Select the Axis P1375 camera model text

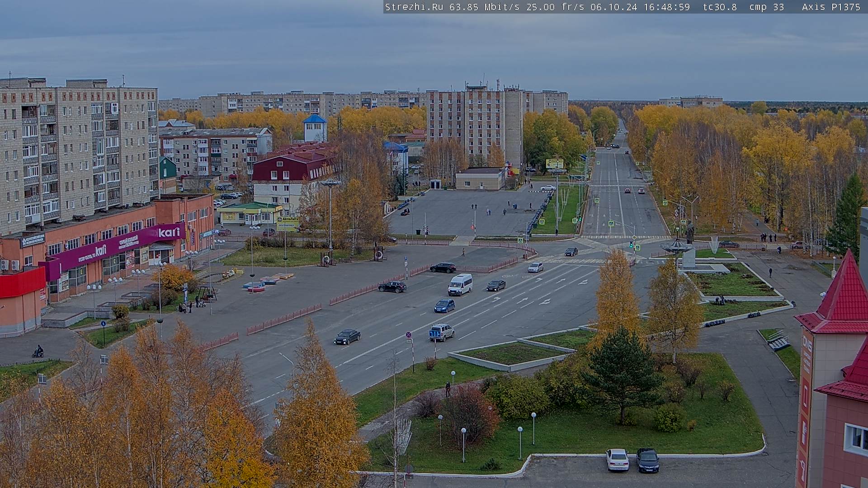[x=831, y=7]
